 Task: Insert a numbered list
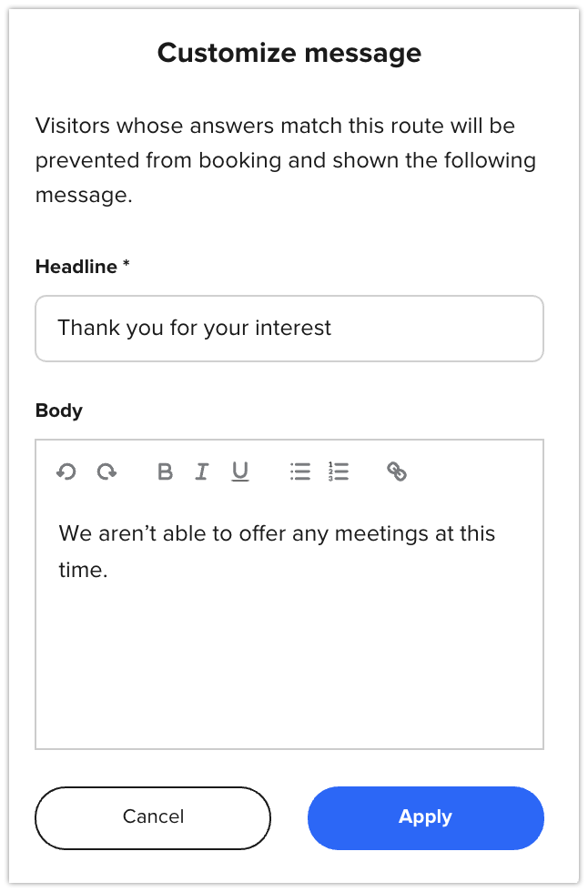(x=339, y=471)
